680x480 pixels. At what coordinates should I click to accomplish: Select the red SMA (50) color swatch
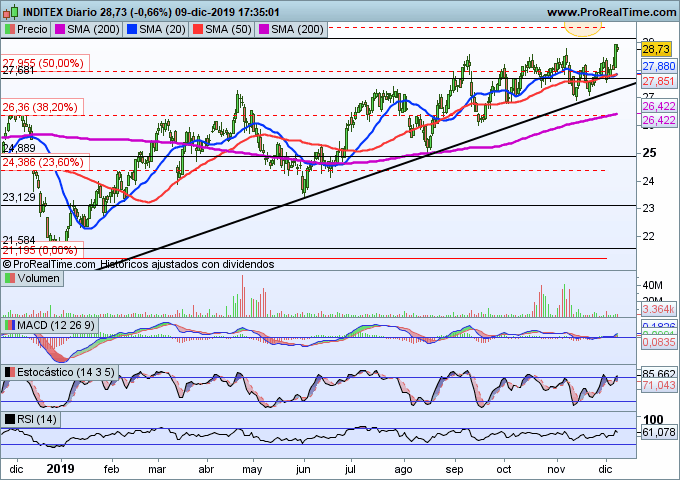[197, 29]
